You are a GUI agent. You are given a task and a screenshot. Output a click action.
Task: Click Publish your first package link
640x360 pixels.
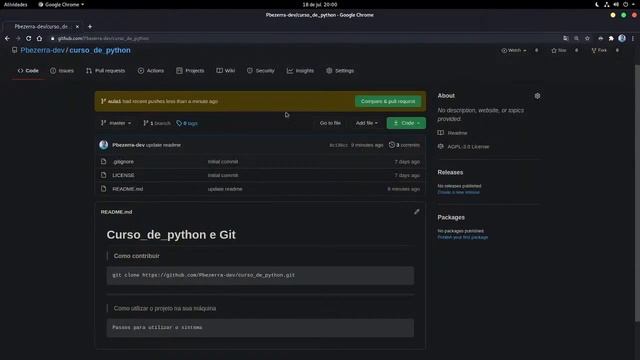[462, 237]
